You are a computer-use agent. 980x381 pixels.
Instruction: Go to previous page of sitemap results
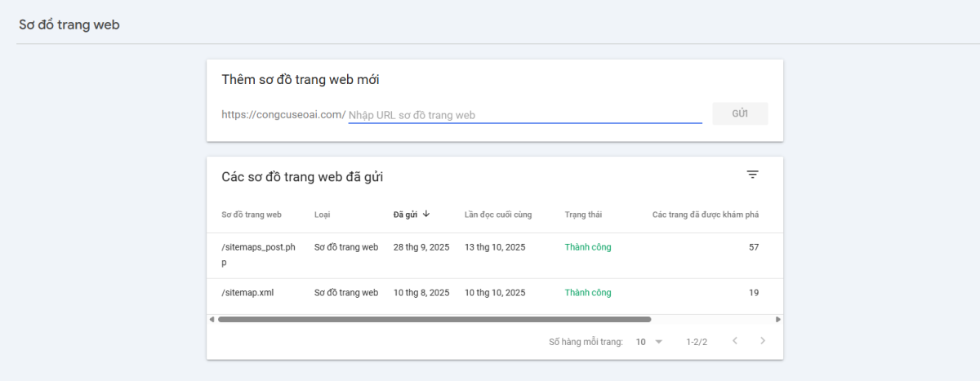(x=735, y=341)
